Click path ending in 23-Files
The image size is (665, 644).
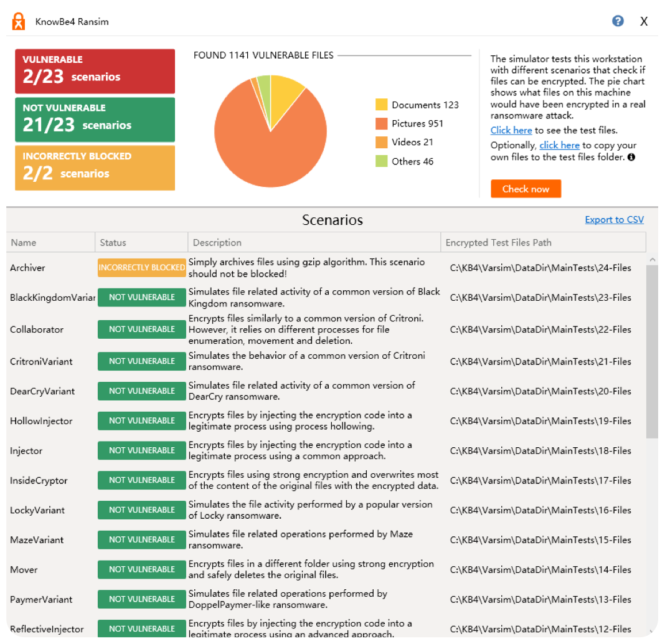(540, 297)
